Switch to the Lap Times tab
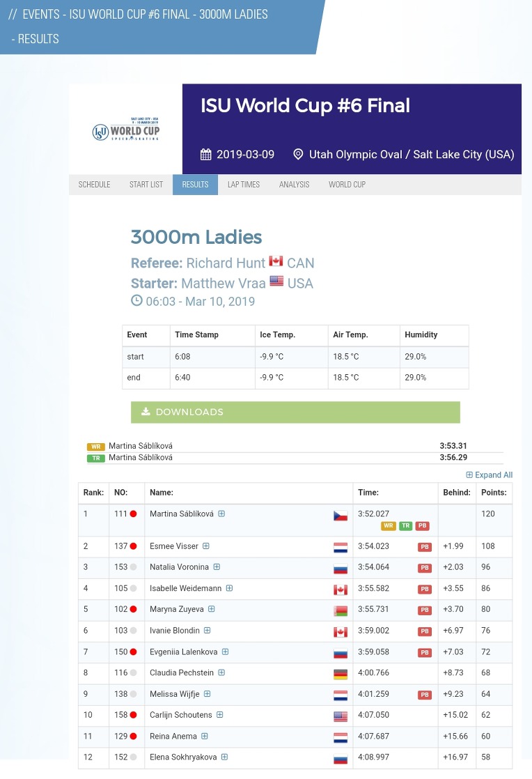 pyautogui.click(x=244, y=185)
